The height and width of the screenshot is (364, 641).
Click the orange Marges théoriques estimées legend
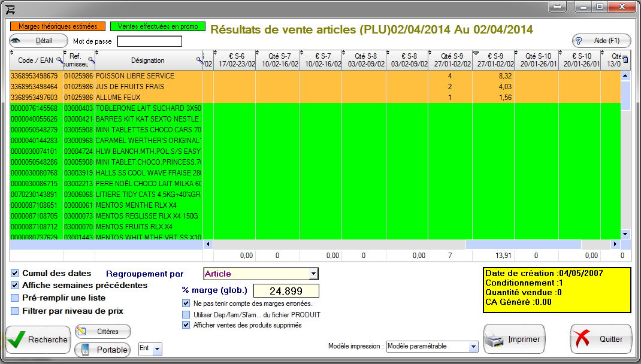(58, 27)
